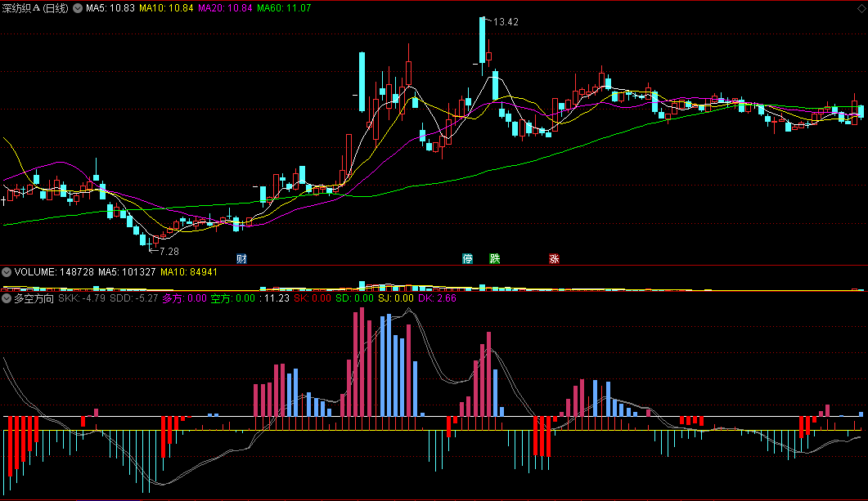
Task: Select the 深纺织A (日线) chart title
Action: [x=35, y=8]
